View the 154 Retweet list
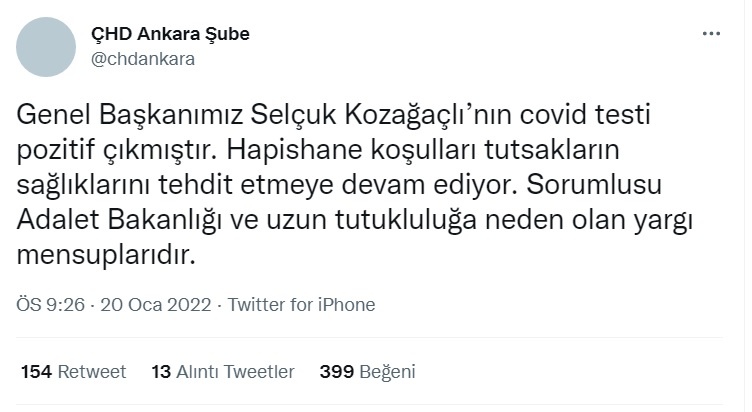Screen dimensions: 752x412 [74, 372]
